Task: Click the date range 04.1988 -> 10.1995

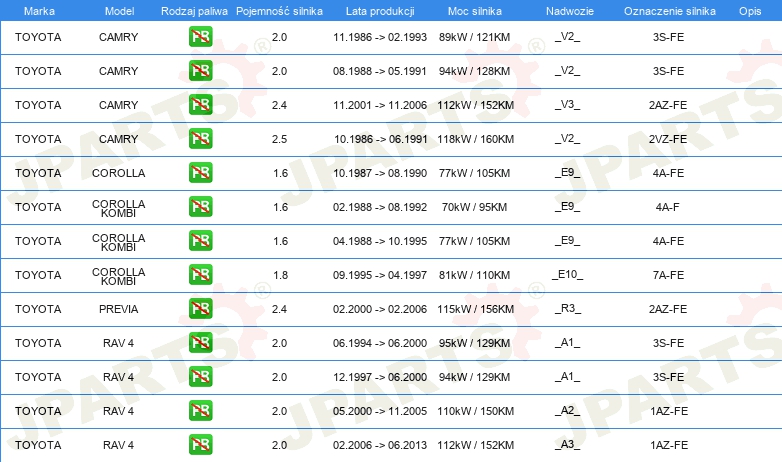Action: [380, 241]
